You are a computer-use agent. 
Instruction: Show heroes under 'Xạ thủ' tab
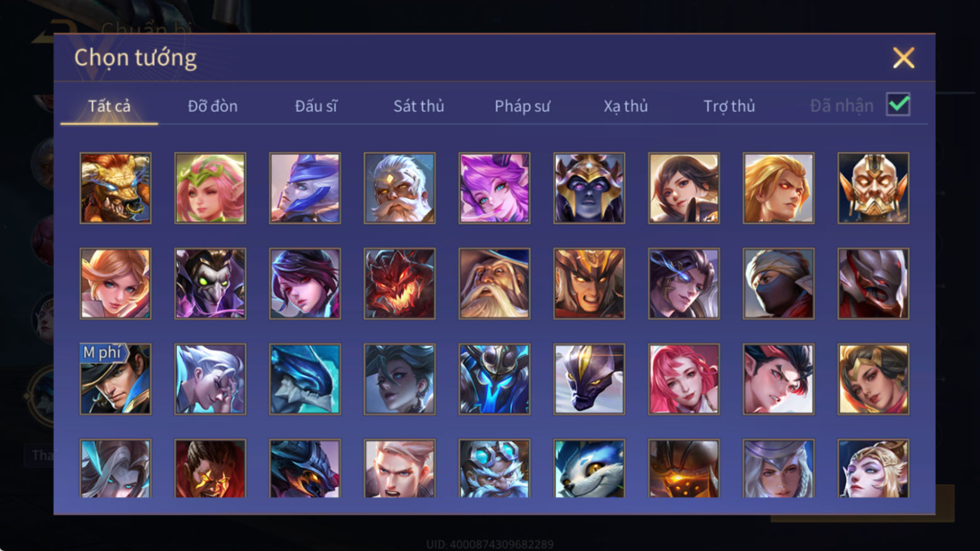[625, 106]
